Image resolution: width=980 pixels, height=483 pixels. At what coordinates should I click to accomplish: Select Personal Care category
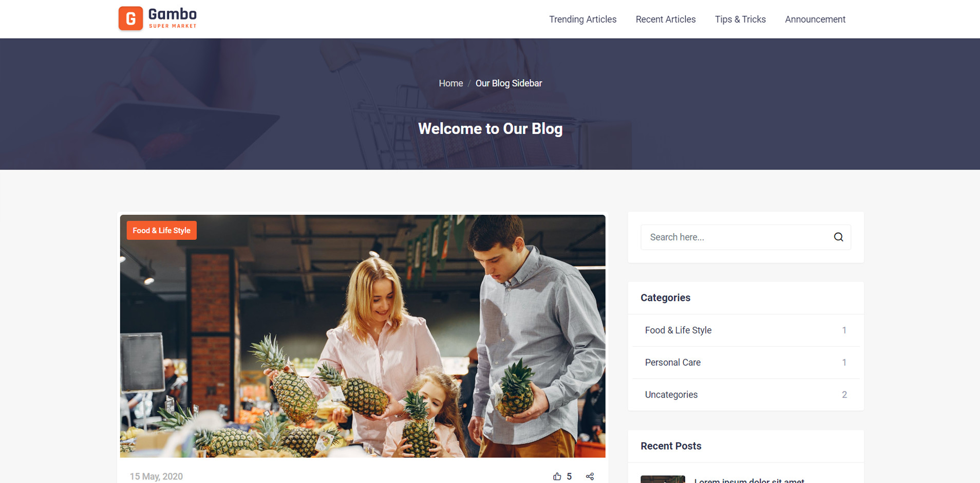pyautogui.click(x=746, y=362)
